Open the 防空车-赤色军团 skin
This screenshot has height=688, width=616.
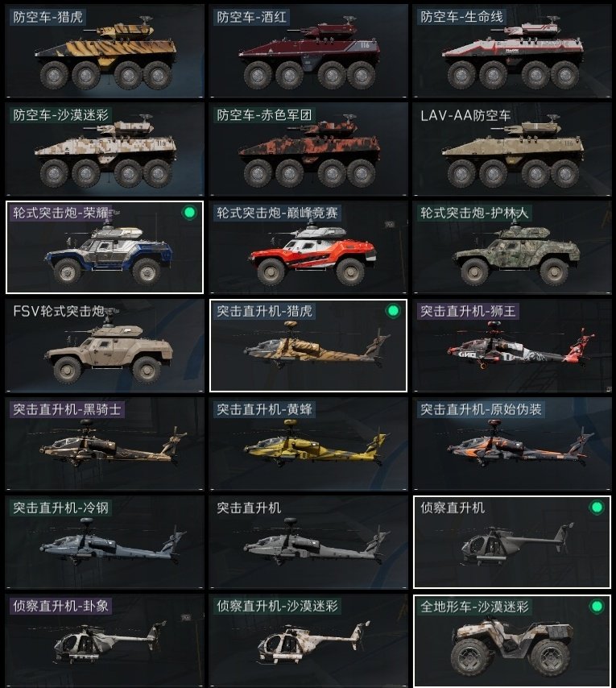coord(308,149)
